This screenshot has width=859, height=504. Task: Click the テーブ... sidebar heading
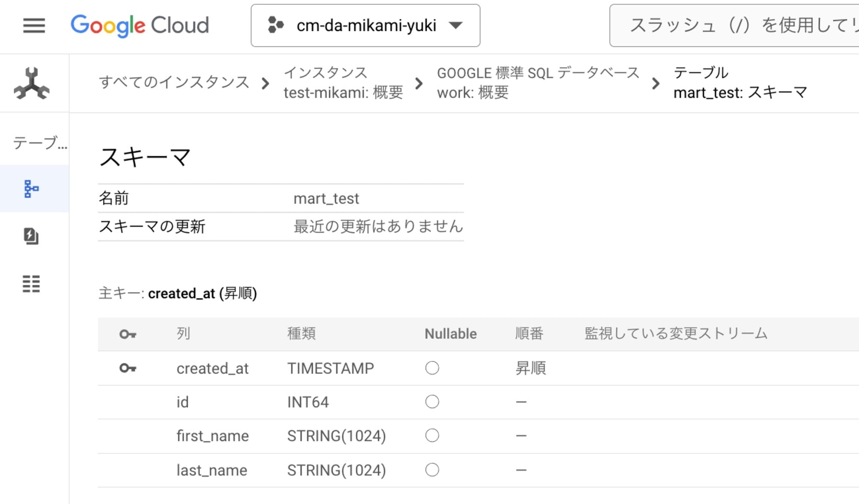(x=40, y=143)
